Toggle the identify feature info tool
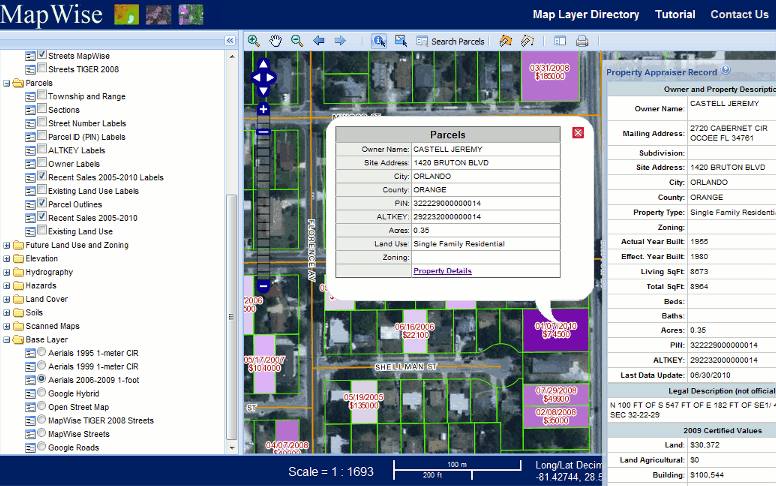Screen dimensions: 776x486 (379, 41)
